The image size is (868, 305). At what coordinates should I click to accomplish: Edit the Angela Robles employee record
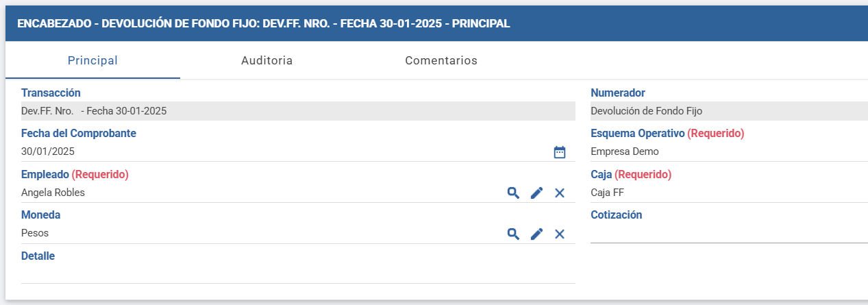click(536, 193)
